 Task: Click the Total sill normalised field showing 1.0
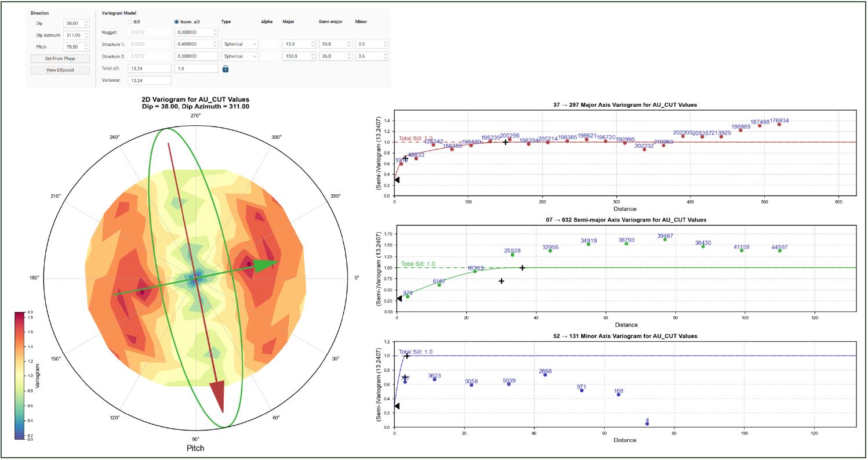(x=196, y=68)
